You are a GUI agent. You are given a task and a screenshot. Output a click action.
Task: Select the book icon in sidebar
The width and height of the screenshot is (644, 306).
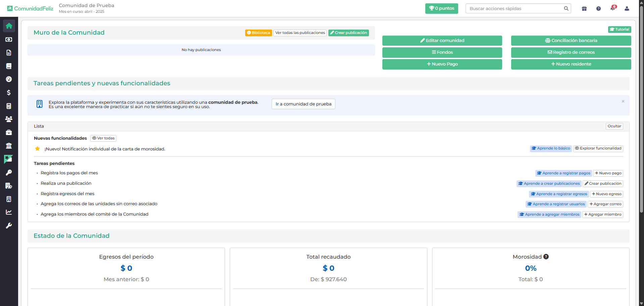(x=9, y=66)
